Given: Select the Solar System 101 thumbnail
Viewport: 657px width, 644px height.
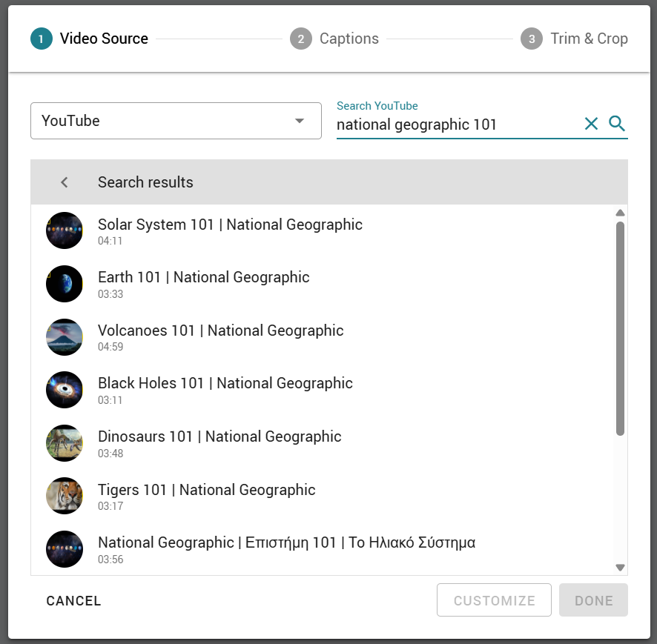Looking at the screenshot, I should click(64, 230).
